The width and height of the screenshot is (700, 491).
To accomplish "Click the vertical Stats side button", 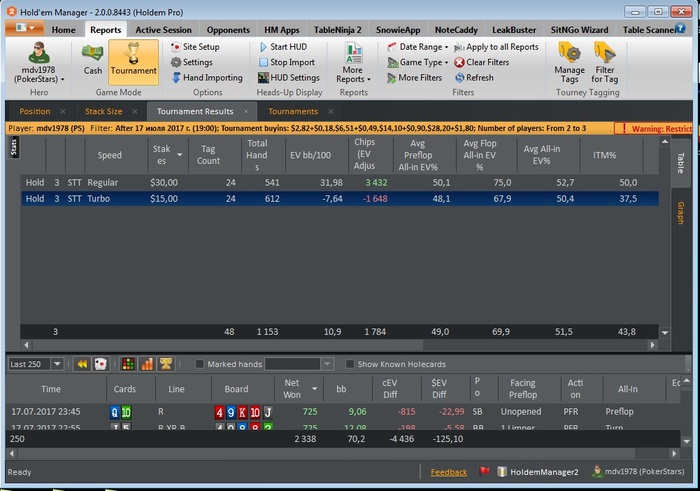I will (14, 147).
